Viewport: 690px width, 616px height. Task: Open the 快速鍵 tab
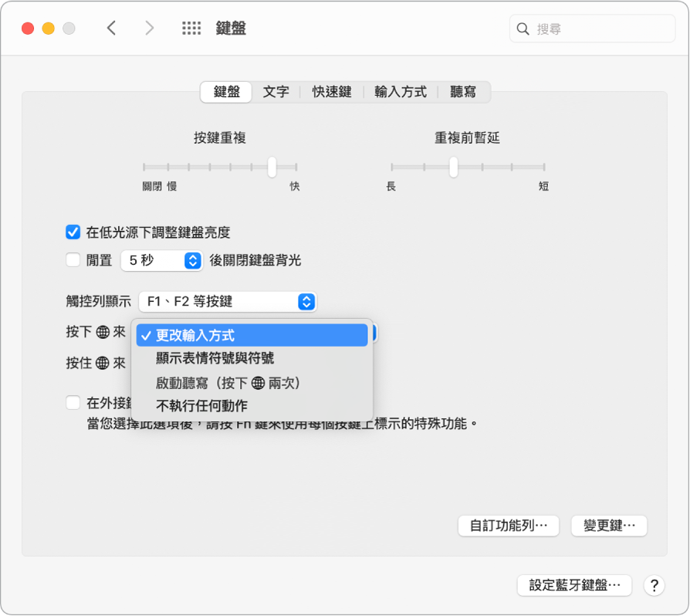coord(330,91)
